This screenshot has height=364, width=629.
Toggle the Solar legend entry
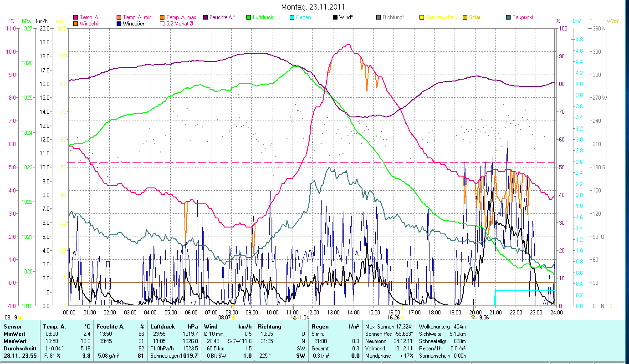(x=465, y=17)
